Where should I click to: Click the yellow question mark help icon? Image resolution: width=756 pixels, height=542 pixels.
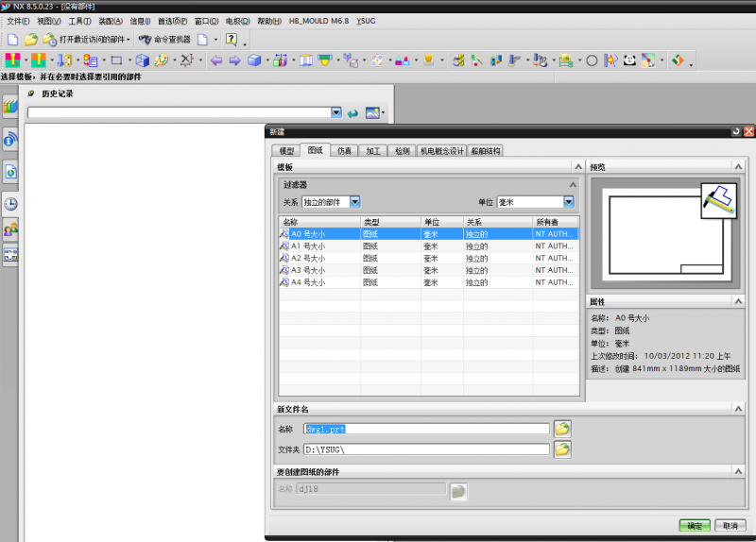coord(232,39)
